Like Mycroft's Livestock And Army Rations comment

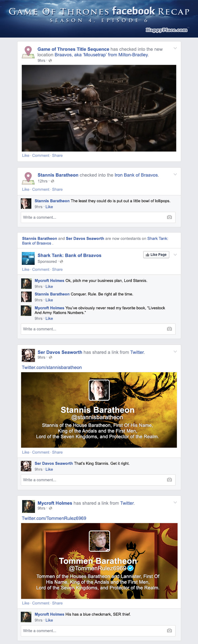coord(49,319)
